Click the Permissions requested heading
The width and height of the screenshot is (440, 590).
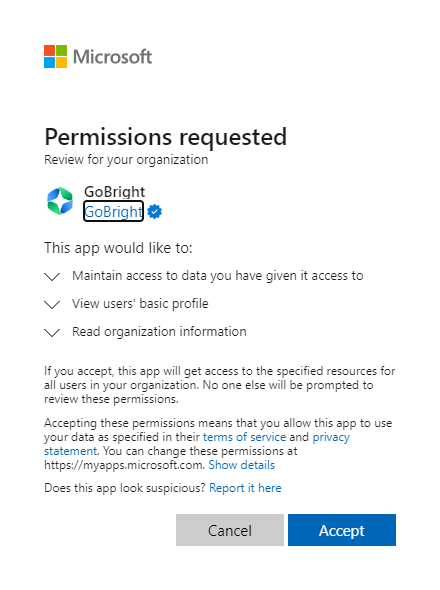(x=166, y=137)
